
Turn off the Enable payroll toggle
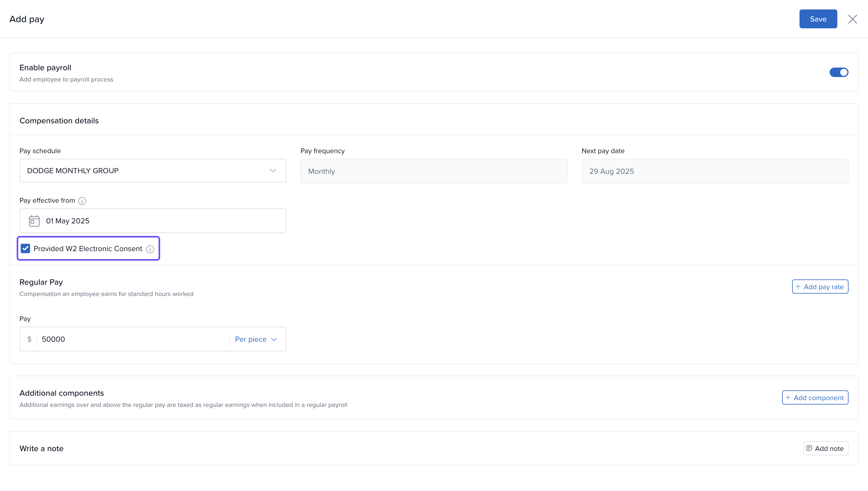click(839, 72)
